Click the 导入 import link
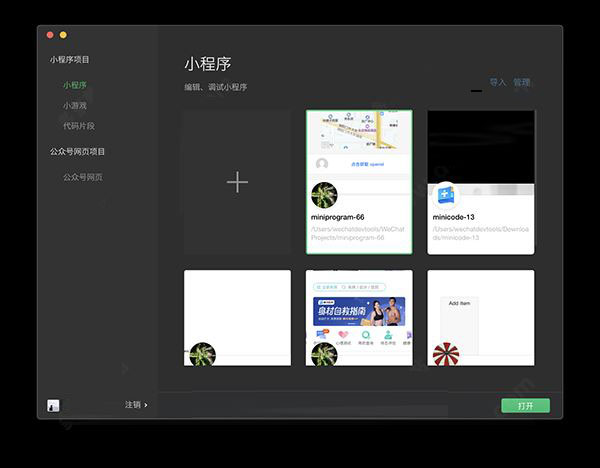This screenshot has height=468, width=600. tap(498, 82)
